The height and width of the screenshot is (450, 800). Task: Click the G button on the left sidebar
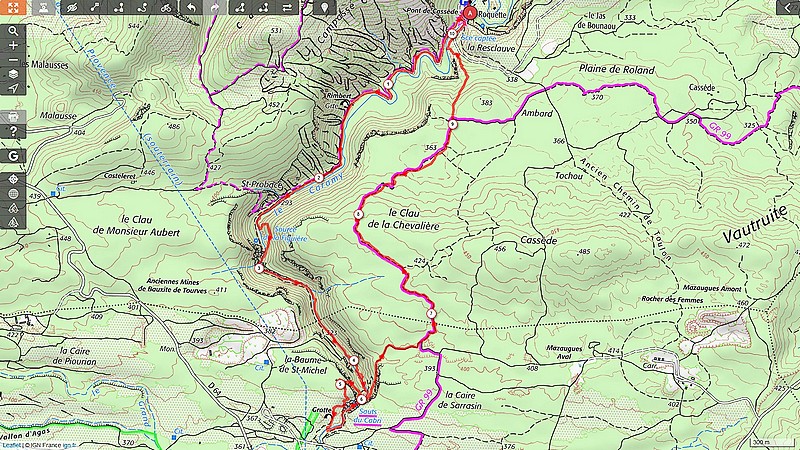[13, 156]
